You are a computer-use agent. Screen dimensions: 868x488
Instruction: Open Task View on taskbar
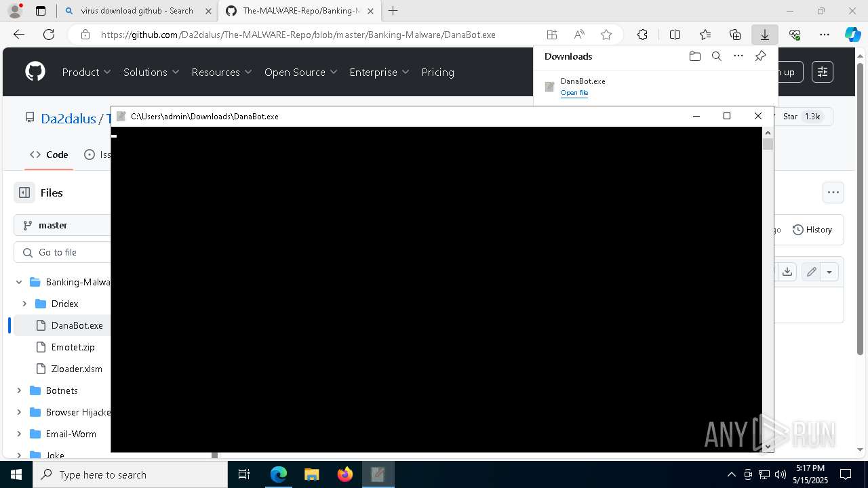point(245,474)
